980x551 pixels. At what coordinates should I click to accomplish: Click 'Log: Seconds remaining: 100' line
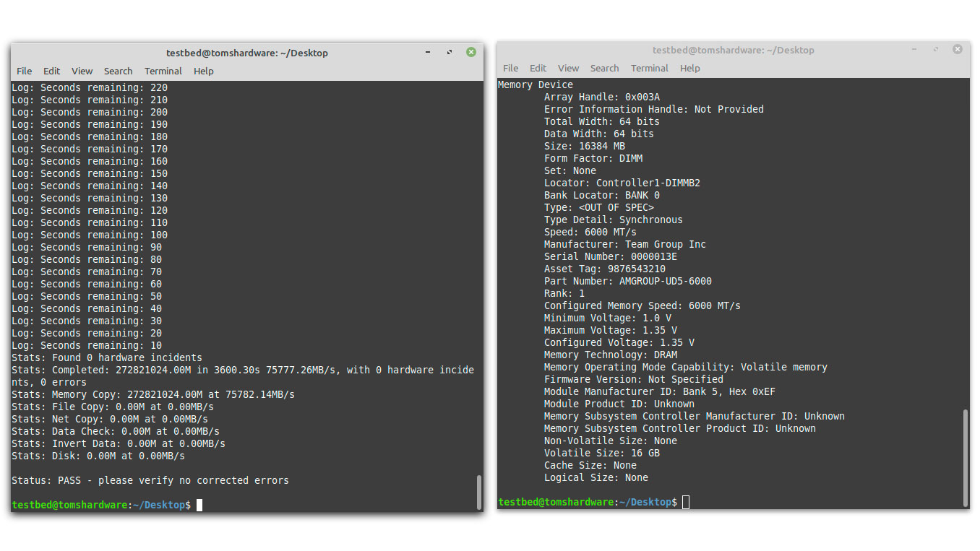(x=90, y=235)
